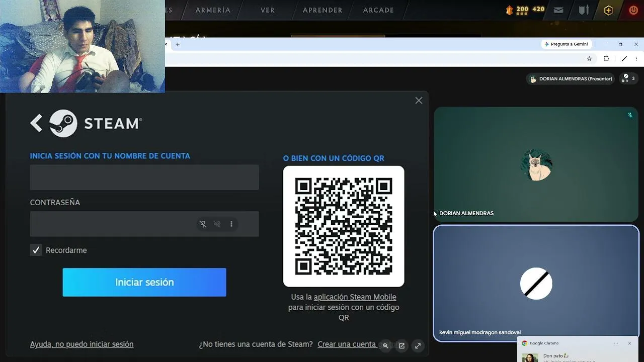Go back using the Steam arrow
Viewport: 644px width, 362px height.
36,123
